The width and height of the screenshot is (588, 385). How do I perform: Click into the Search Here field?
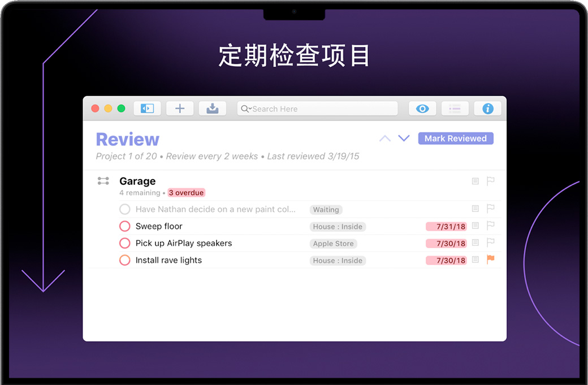click(322, 109)
